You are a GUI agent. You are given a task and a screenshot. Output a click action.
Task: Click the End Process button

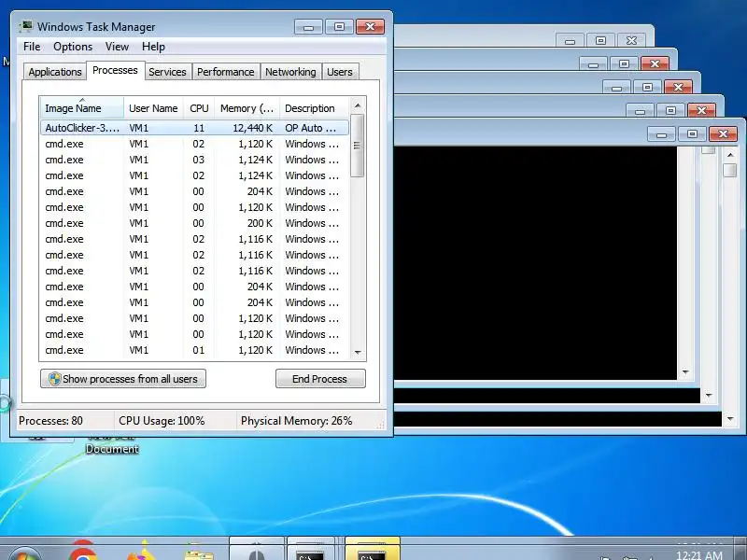click(320, 379)
